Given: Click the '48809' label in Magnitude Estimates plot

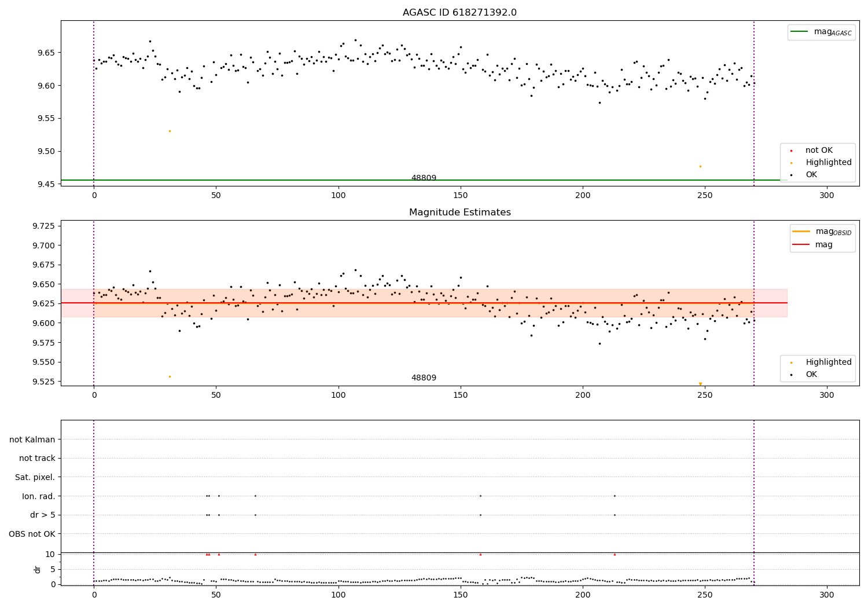Looking at the screenshot, I should click(424, 378).
